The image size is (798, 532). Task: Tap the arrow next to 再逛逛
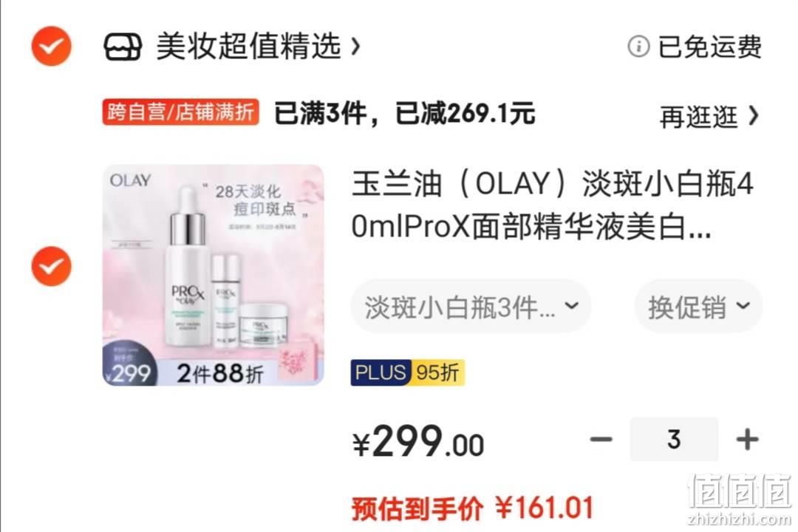tap(754, 116)
